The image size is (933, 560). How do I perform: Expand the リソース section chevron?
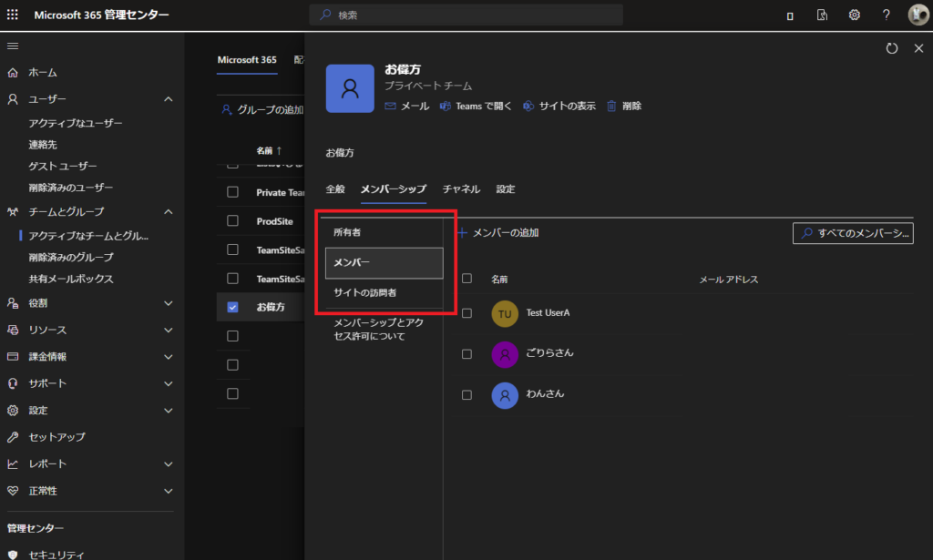coord(169,330)
